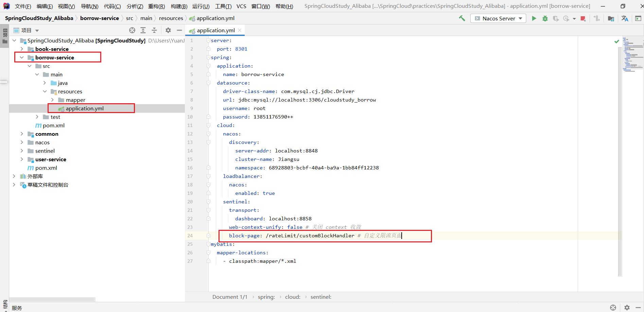Select application.yml in project tree

click(84, 108)
